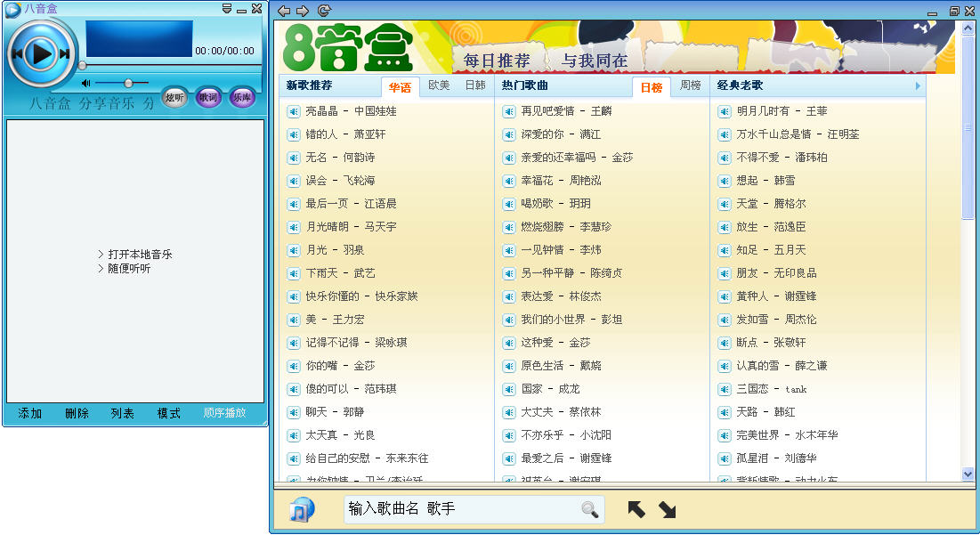Play icon for 明月几时有 - 王菲
Image resolution: width=980 pixels, height=535 pixels.
tap(725, 112)
